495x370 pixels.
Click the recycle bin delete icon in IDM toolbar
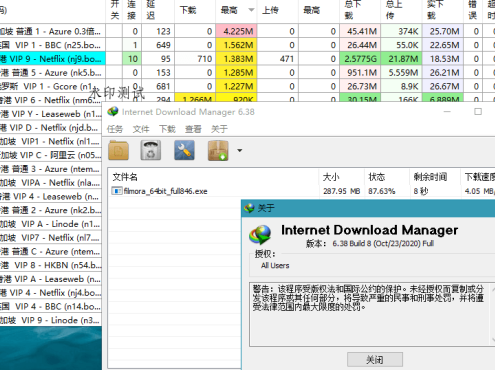click(151, 151)
